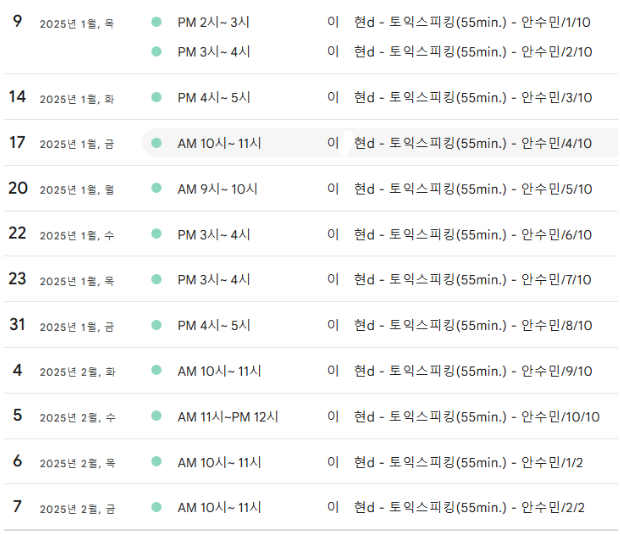
Task: Select date number 17, January Friday
Action: (x=17, y=143)
